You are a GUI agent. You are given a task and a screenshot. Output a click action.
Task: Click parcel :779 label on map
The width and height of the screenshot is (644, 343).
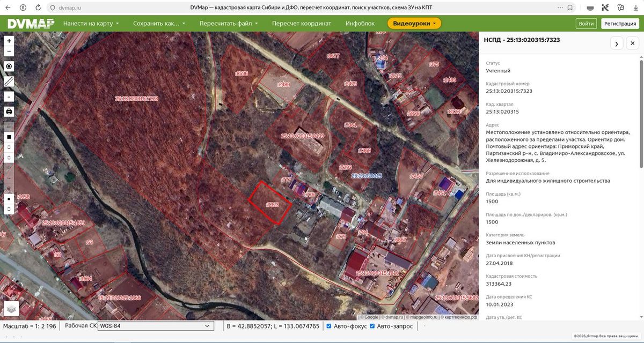point(341,236)
